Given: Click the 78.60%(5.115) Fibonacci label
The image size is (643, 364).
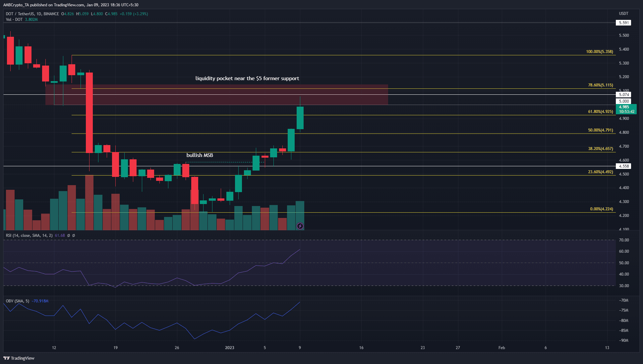Looking at the screenshot, I should [x=601, y=85].
